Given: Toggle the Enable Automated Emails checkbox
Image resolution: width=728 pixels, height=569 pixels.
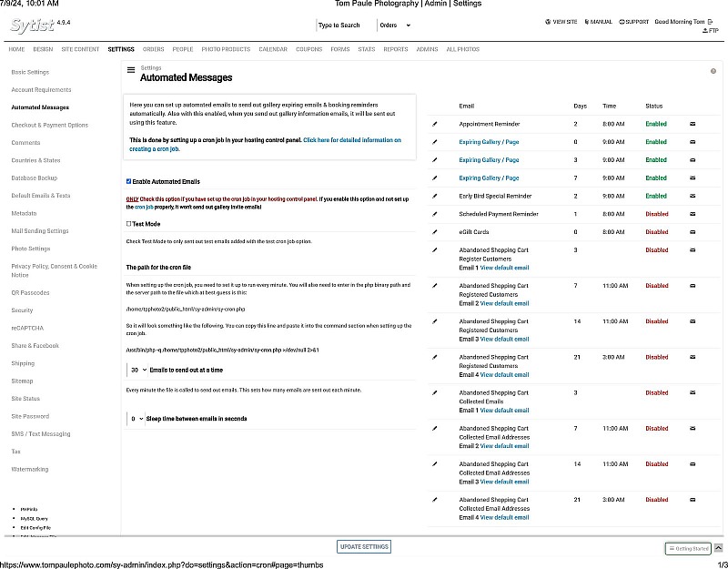Looking at the screenshot, I should pyautogui.click(x=128, y=181).
